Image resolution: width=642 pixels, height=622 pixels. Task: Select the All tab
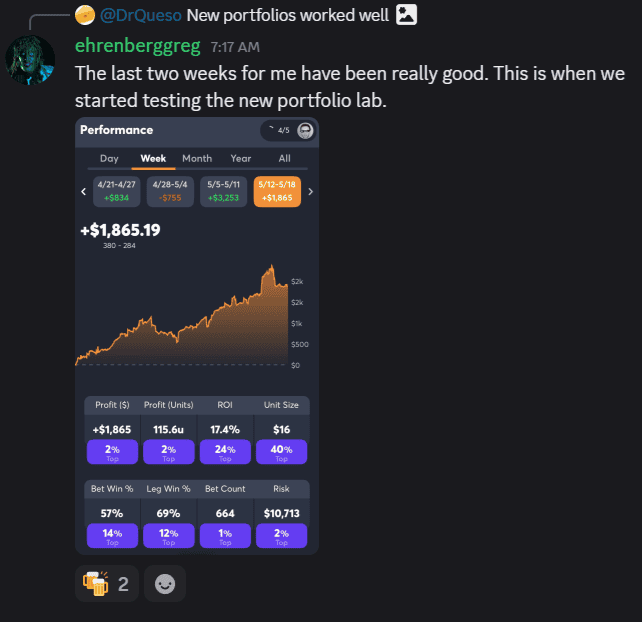[285, 158]
